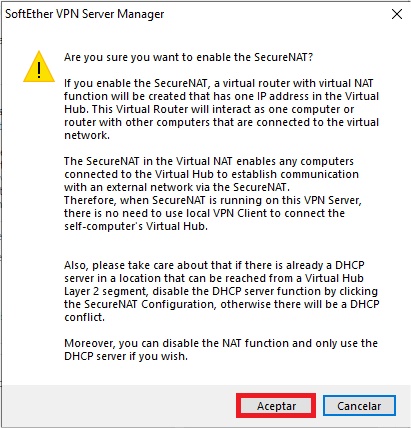
Task: Click the line starting "If you enable the SecureNAT"
Action: pyautogui.click(x=219, y=83)
